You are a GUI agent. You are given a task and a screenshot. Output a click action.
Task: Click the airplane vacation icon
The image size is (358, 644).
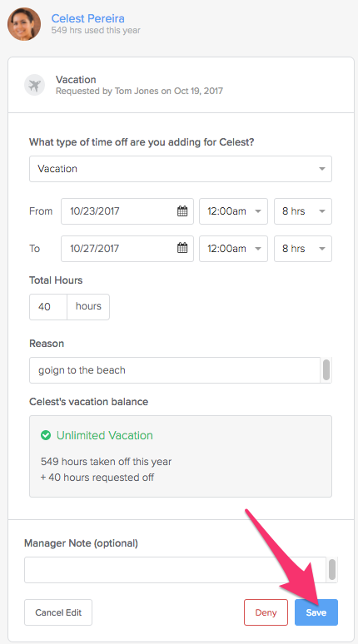(34, 85)
